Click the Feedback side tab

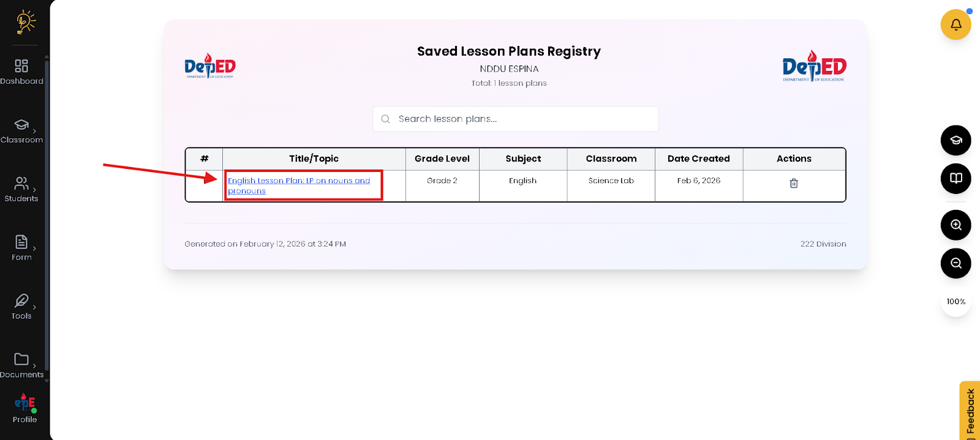click(x=970, y=411)
